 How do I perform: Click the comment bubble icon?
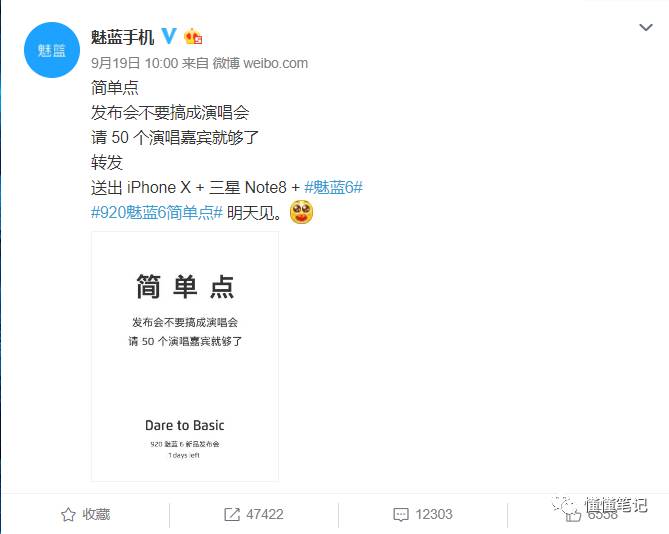401,515
